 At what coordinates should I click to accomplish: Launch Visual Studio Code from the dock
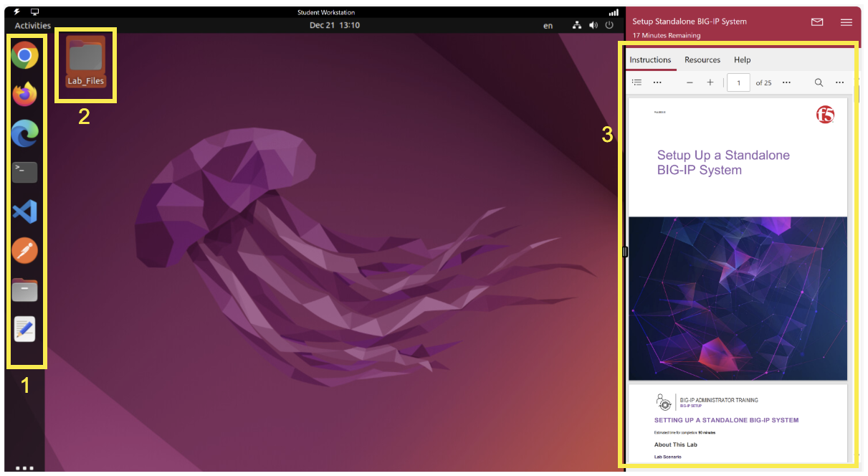tap(25, 211)
